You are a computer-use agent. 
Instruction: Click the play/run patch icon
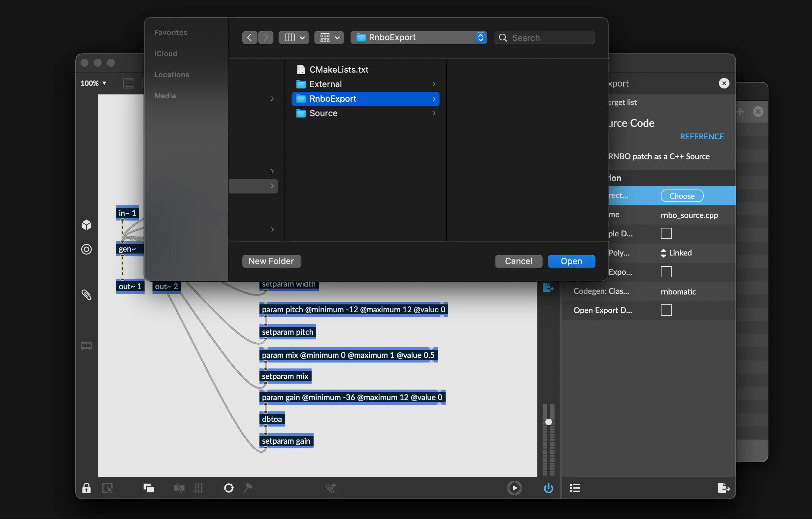[514, 486]
